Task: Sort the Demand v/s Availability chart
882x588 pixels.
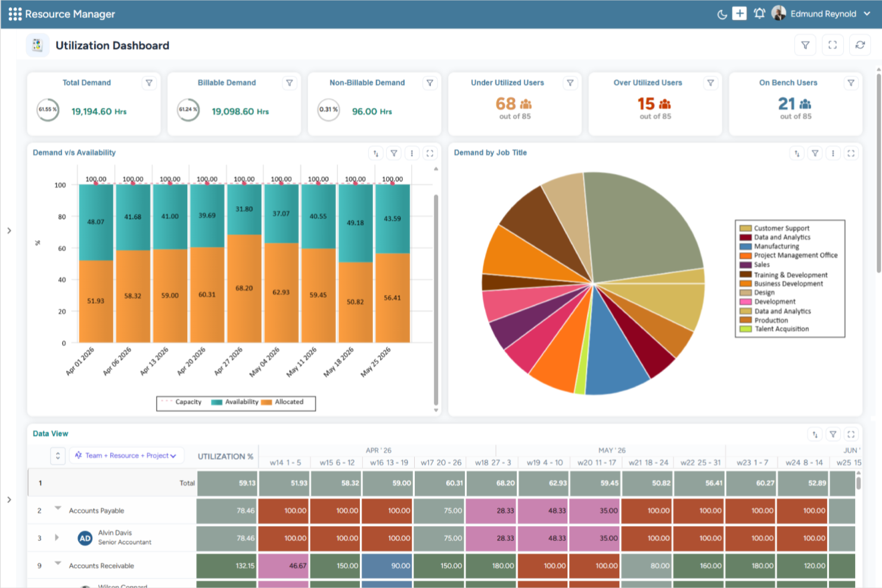Action: [x=376, y=153]
